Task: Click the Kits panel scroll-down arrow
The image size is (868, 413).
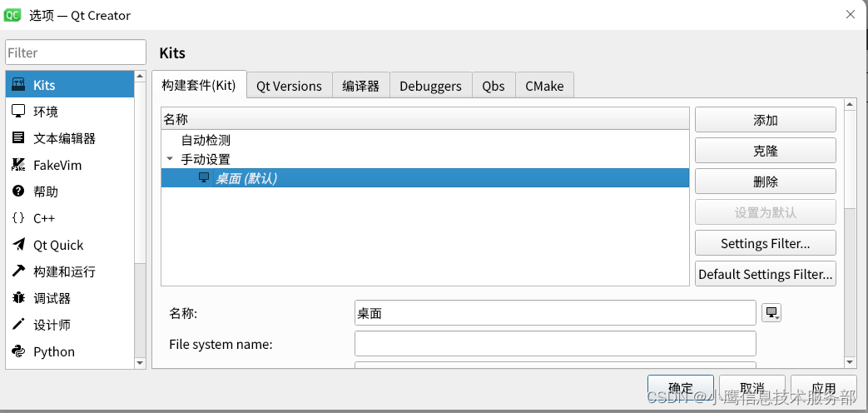Action: pyautogui.click(x=851, y=361)
